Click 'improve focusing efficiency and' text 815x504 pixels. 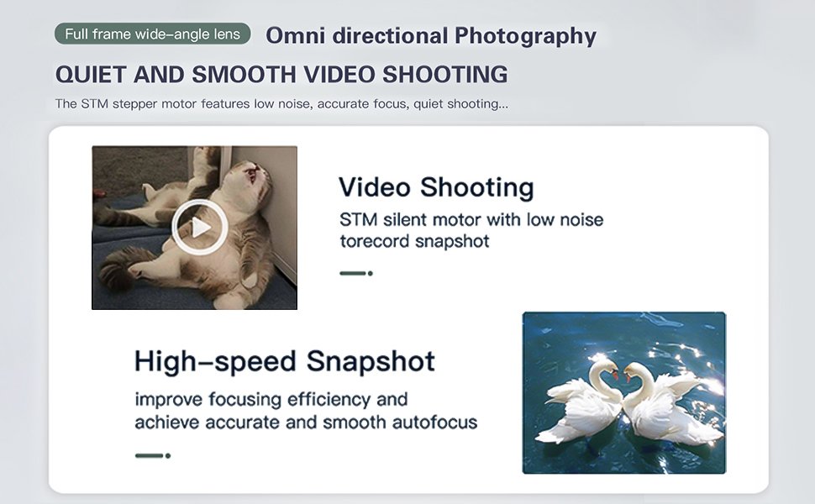click(x=271, y=400)
